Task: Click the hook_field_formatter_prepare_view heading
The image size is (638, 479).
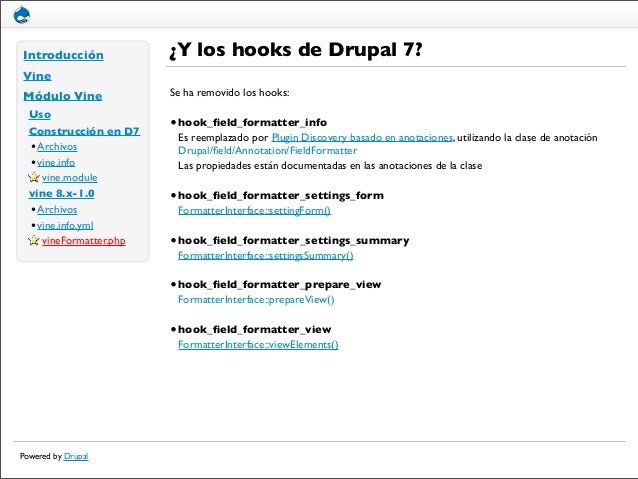Action: (x=280, y=284)
